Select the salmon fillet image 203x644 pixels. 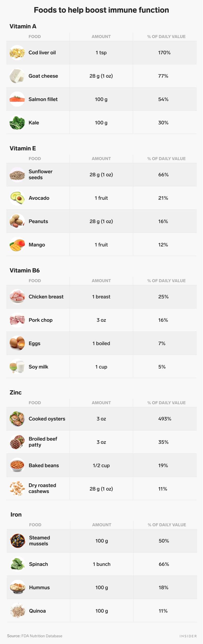pyautogui.click(x=17, y=99)
